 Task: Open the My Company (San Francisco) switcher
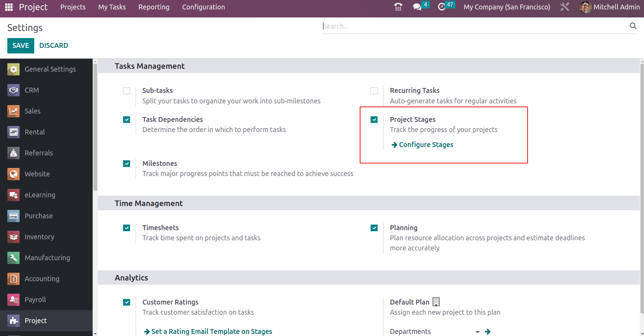pos(507,7)
